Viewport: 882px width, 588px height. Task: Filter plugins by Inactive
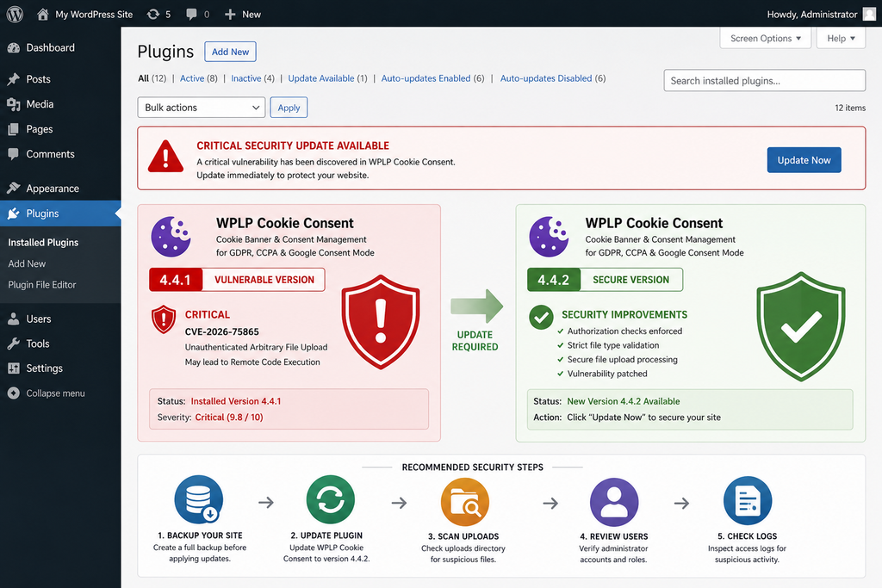tap(245, 78)
